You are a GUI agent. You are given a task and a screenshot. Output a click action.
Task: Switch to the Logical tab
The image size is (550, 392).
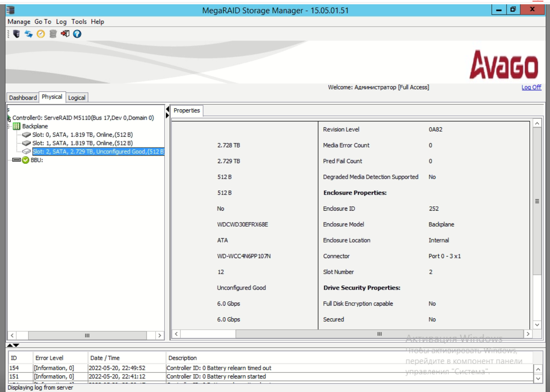click(x=77, y=97)
